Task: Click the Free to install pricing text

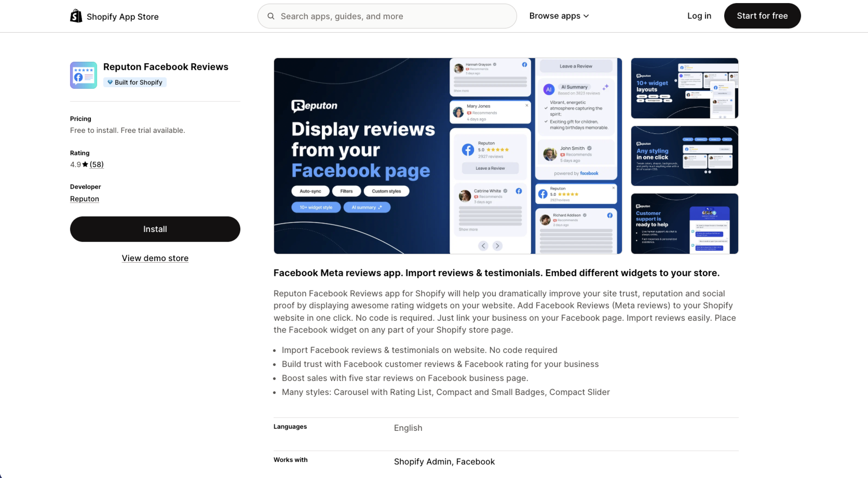Action: pyautogui.click(x=127, y=131)
